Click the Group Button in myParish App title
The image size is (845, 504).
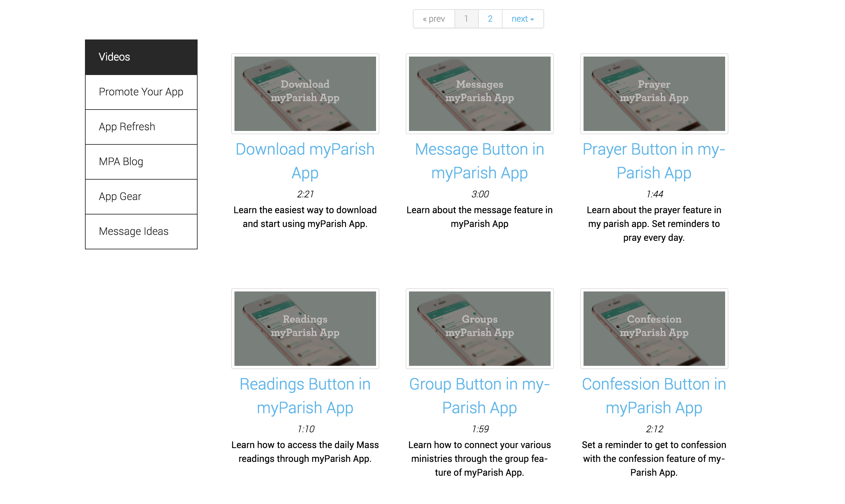[x=479, y=396]
